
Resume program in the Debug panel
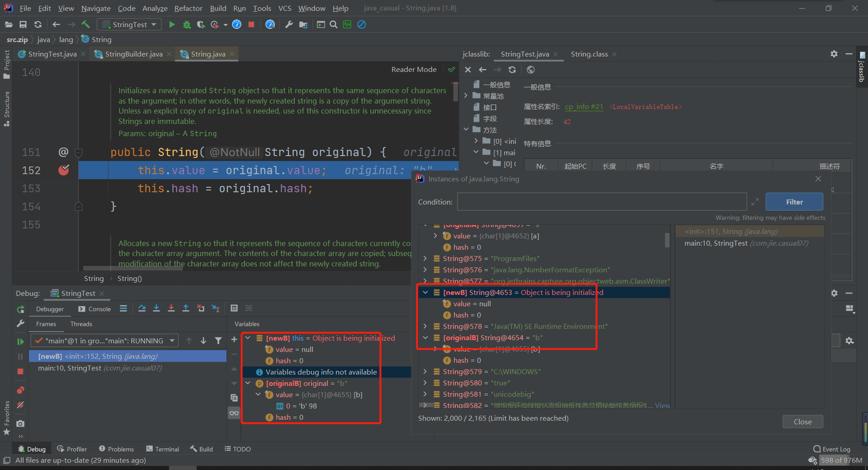tap(20, 342)
